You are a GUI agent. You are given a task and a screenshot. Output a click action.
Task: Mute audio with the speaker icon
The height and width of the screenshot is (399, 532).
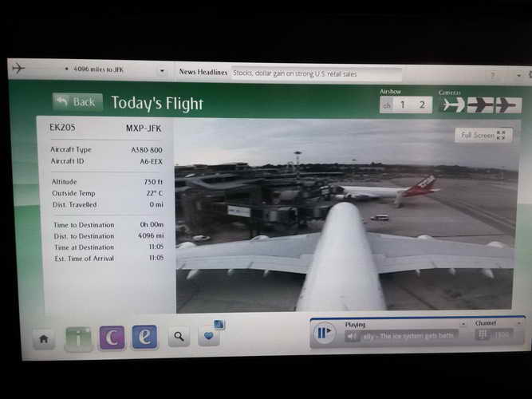click(353, 337)
